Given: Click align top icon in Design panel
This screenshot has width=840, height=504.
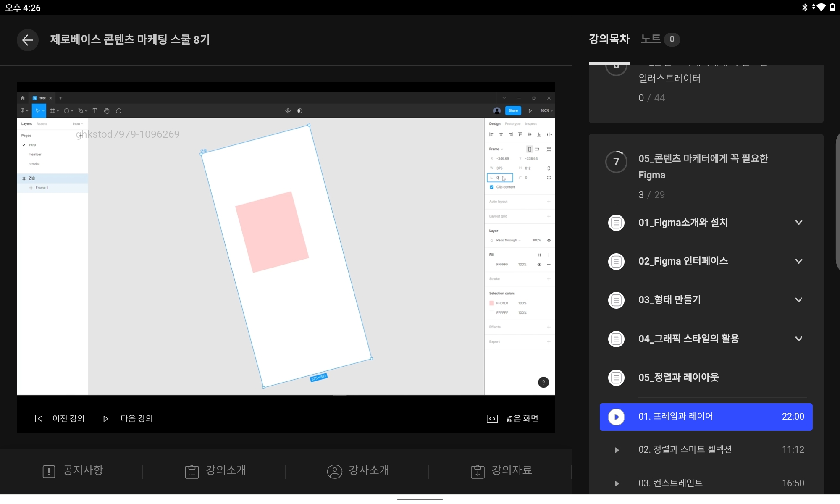Looking at the screenshot, I should [x=520, y=134].
